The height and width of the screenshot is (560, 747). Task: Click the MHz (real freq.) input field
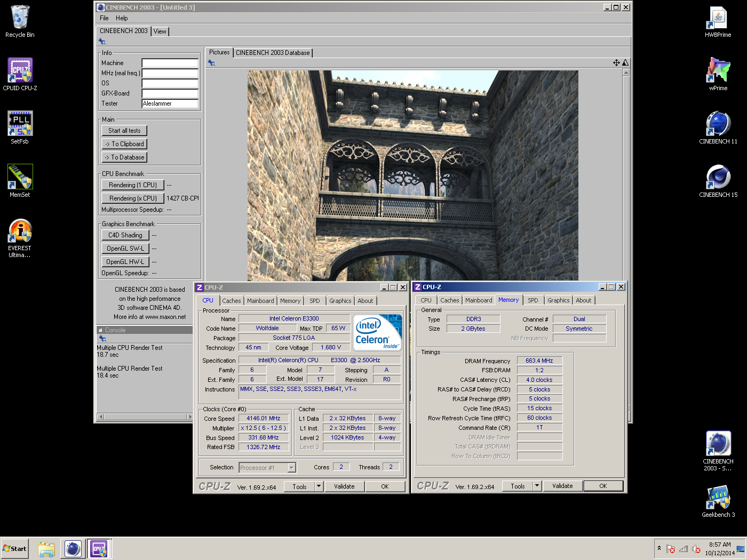(x=170, y=73)
